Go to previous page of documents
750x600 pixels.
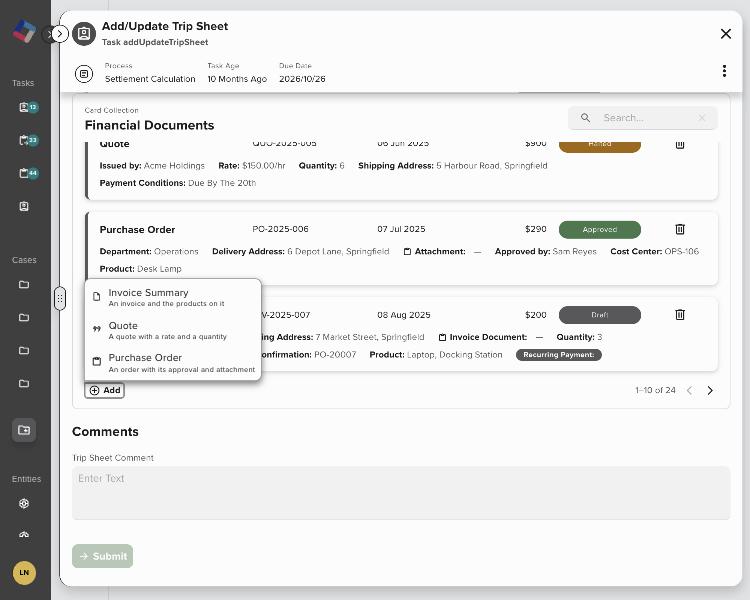click(689, 390)
